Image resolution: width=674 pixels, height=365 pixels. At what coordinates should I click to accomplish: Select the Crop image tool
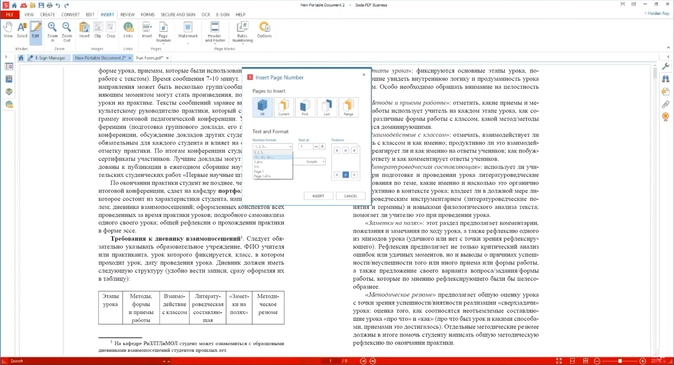point(111,30)
